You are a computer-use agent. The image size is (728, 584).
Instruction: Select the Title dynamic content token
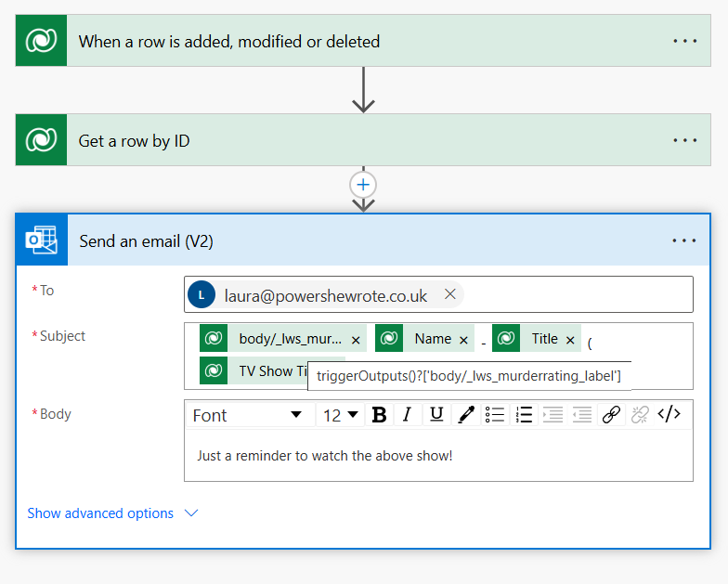(537, 338)
